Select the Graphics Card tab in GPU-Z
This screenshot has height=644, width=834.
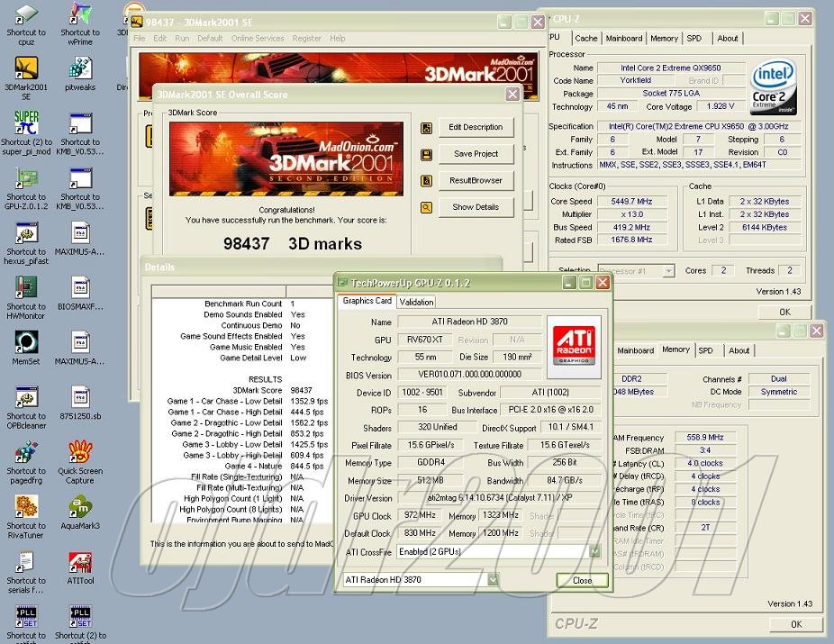[x=367, y=301]
